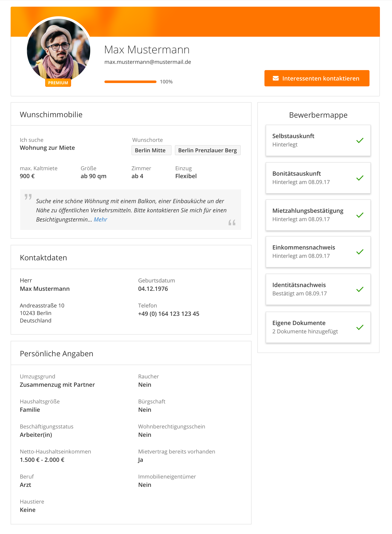
Task: Click the opening quotation mark icon
Action: [28, 197]
